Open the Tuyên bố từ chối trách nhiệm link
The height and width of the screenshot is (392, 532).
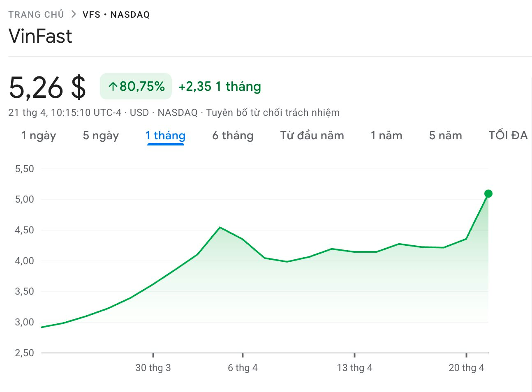pos(273,113)
